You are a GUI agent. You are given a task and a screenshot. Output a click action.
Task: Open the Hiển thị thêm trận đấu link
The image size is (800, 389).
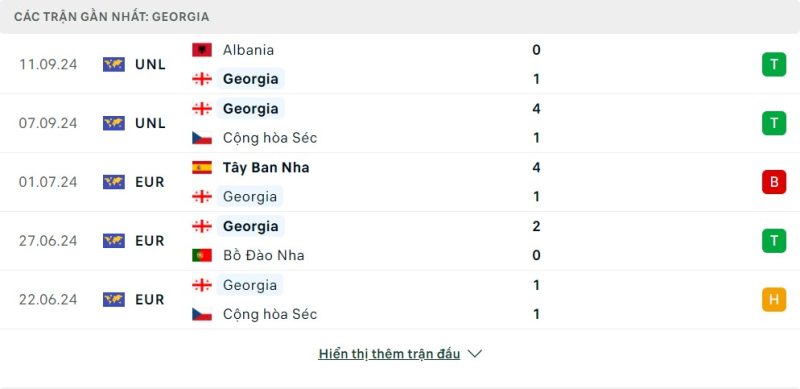(389, 354)
